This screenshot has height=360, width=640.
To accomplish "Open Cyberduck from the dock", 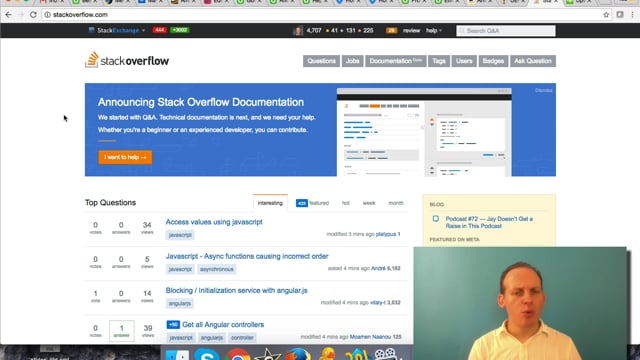I will click(x=327, y=353).
